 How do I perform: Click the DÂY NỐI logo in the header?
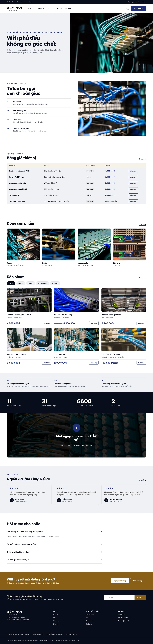pyautogui.click(x=14, y=9)
